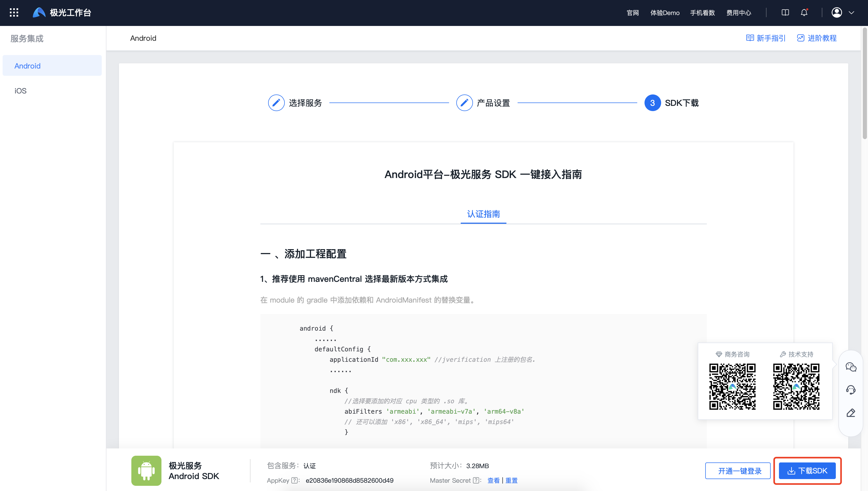
Task: Switch to the 认证指南 tab
Action: [x=483, y=214]
